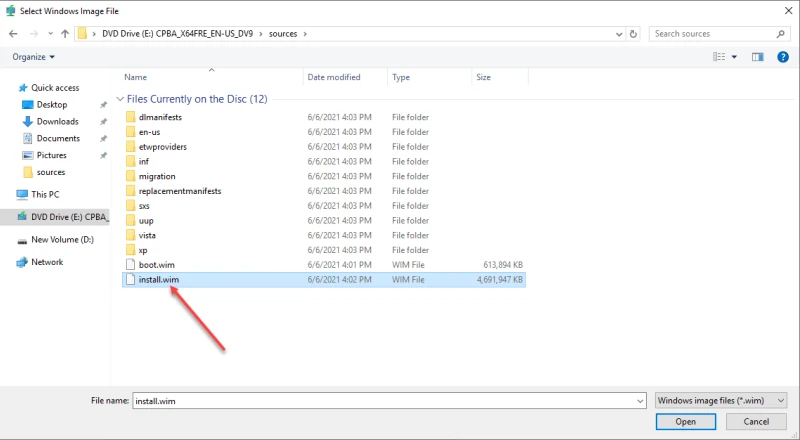The image size is (800, 440).
Task: Open view options dropdown arrow
Action: click(x=734, y=57)
